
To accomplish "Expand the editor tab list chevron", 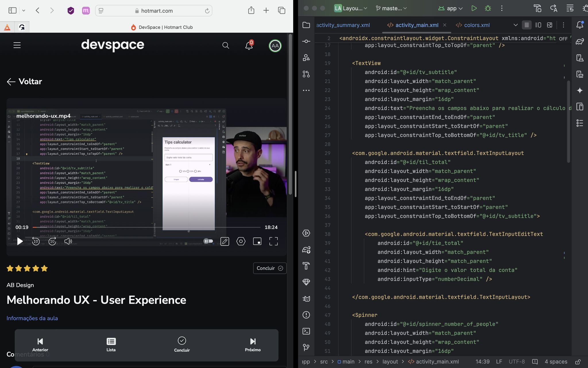I will point(515,25).
